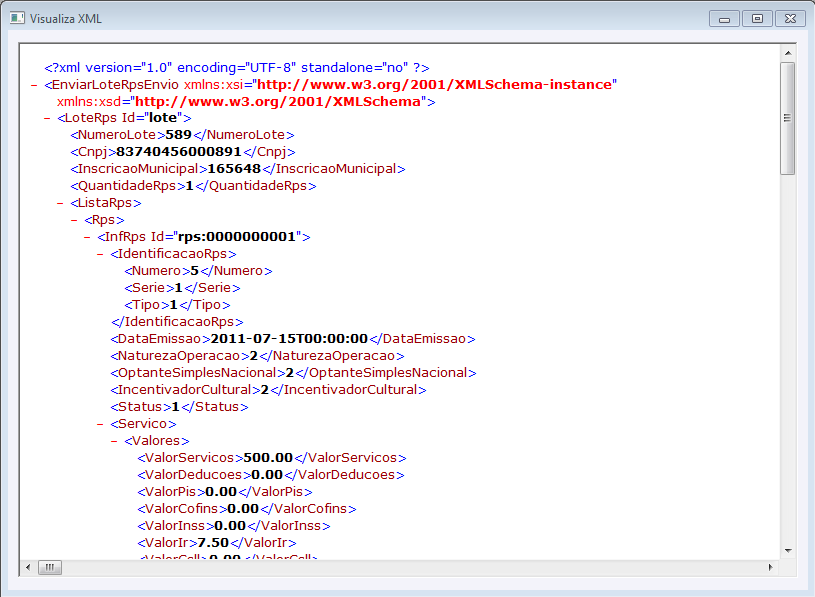Minimize the Visualiza XML window
Viewport: 815px width, 597px height.
[x=722, y=18]
